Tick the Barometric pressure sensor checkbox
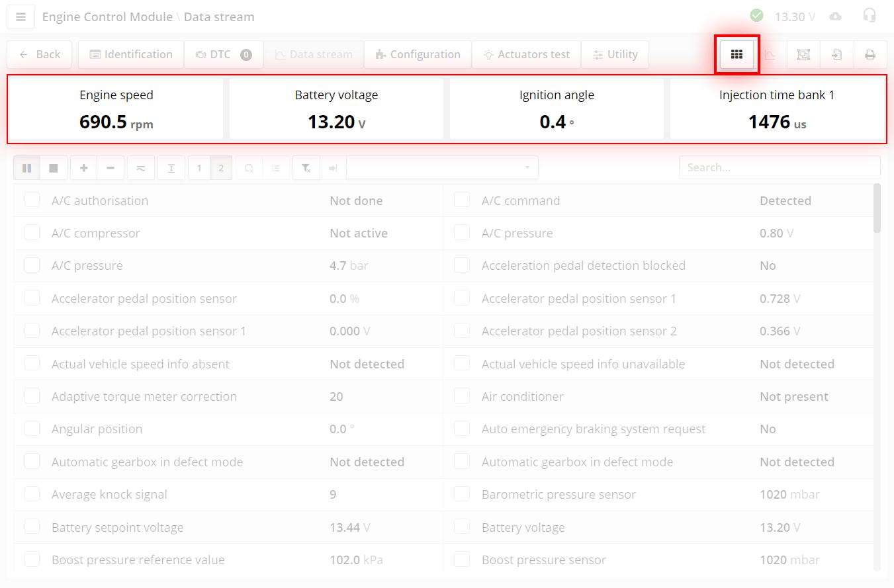Viewport: 894px width, 588px height. tap(462, 494)
